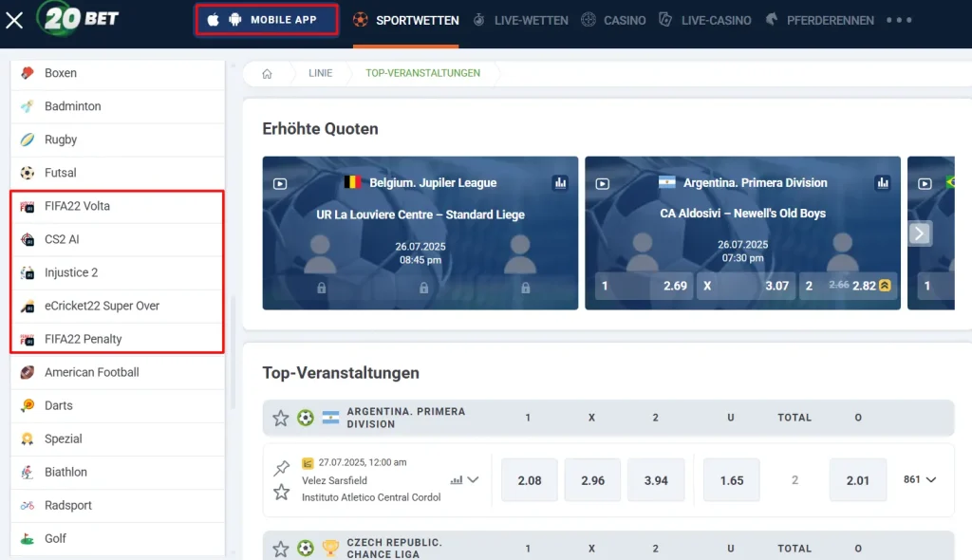Screen dimensions: 972x560
Task: Open statistics icon on Belgium Jupiler League card
Action: coord(560,182)
